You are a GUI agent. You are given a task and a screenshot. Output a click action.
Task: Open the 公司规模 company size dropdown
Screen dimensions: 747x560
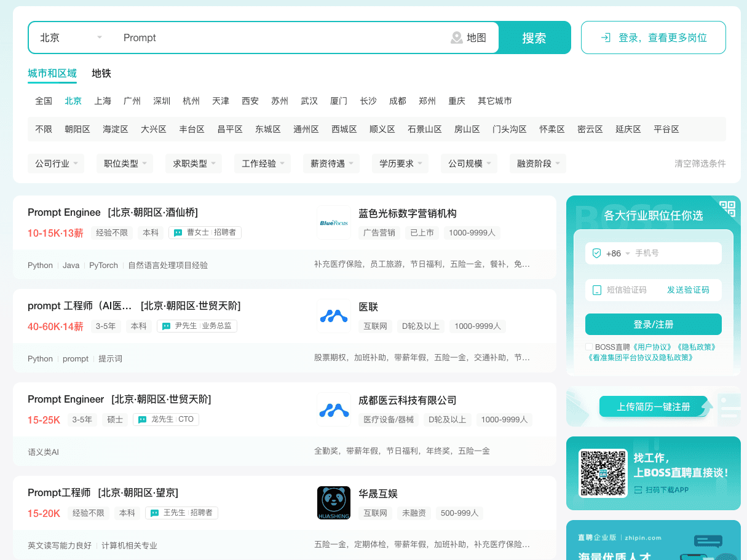(x=469, y=163)
